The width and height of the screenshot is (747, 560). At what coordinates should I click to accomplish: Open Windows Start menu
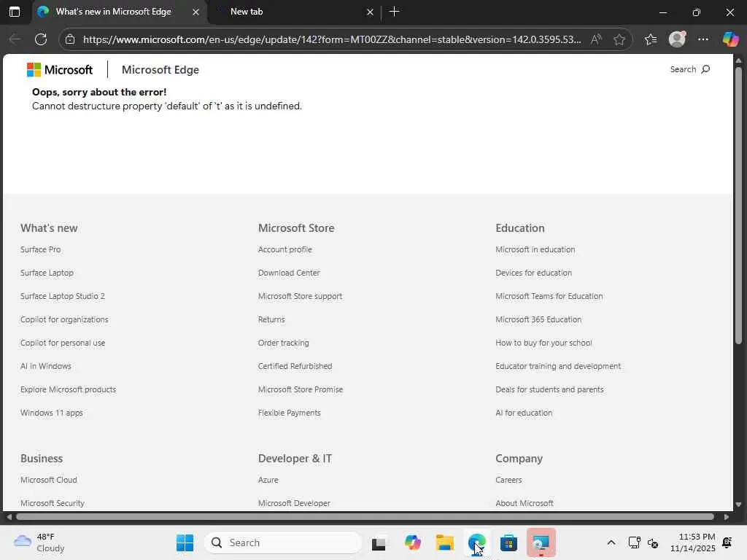tap(185, 542)
